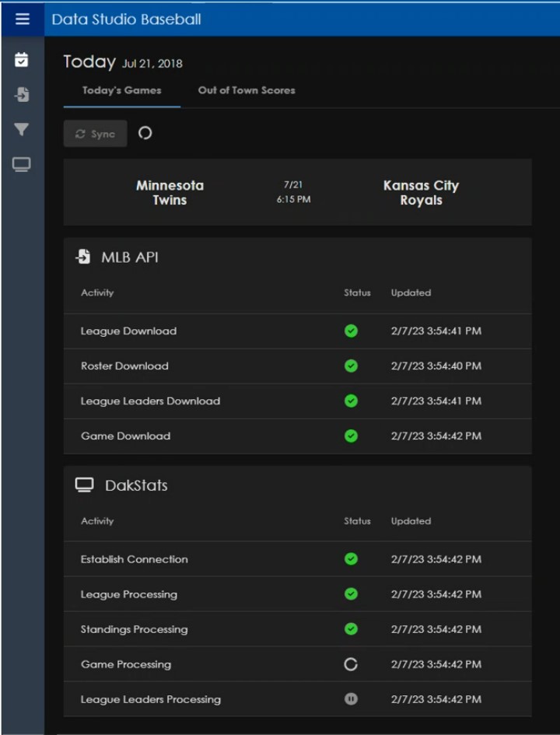Image resolution: width=560 pixels, height=735 pixels.
Task: Click the loading spinner beside Sync
Action: pos(145,133)
